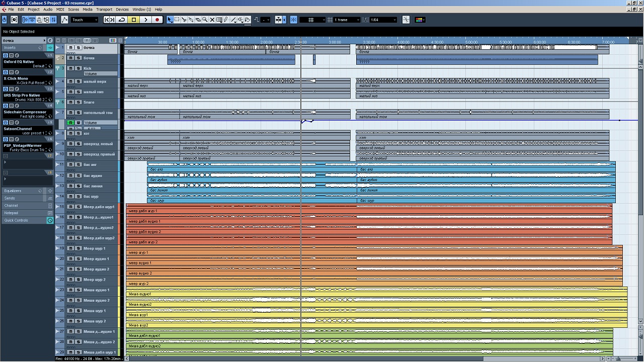This screenshot has height=362, width=644.
Task: Open the File menu
Action: [11, 10]
